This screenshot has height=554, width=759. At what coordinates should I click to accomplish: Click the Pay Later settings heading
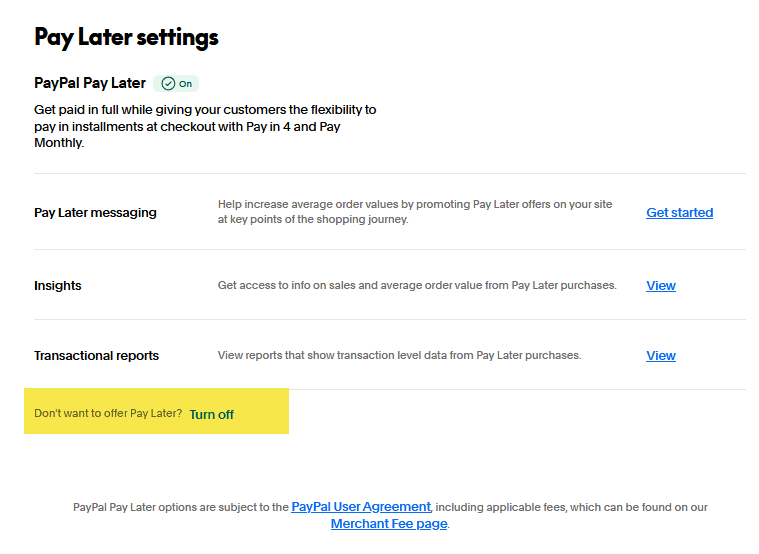point(126,38)
